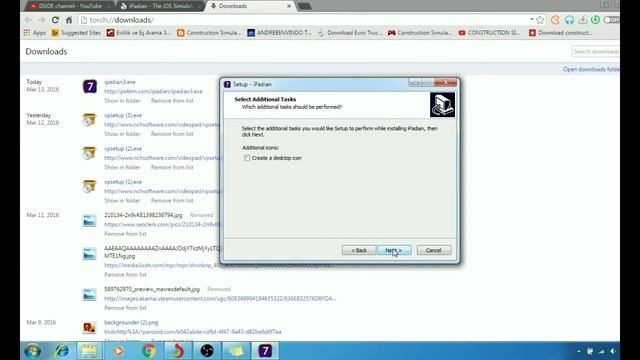Open Torch browser from taskbar
This screenshot has width=640, height=360.
coord(178,351)
